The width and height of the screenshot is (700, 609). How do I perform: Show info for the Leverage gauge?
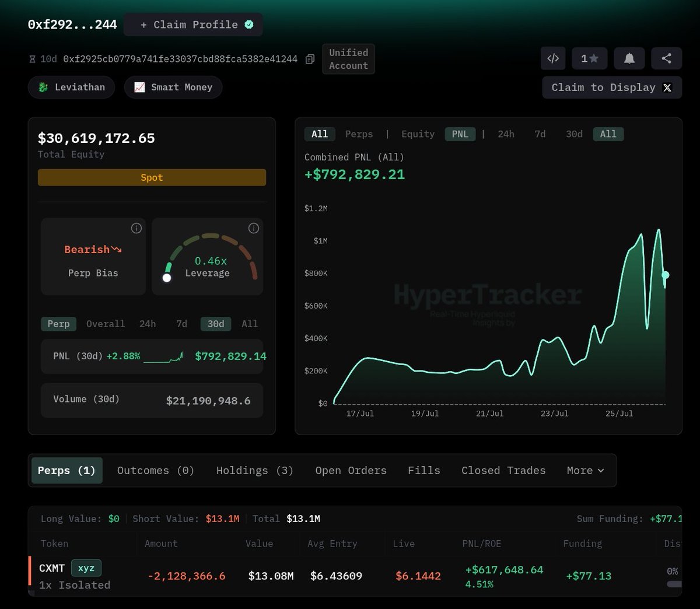(x=254, y=228)
